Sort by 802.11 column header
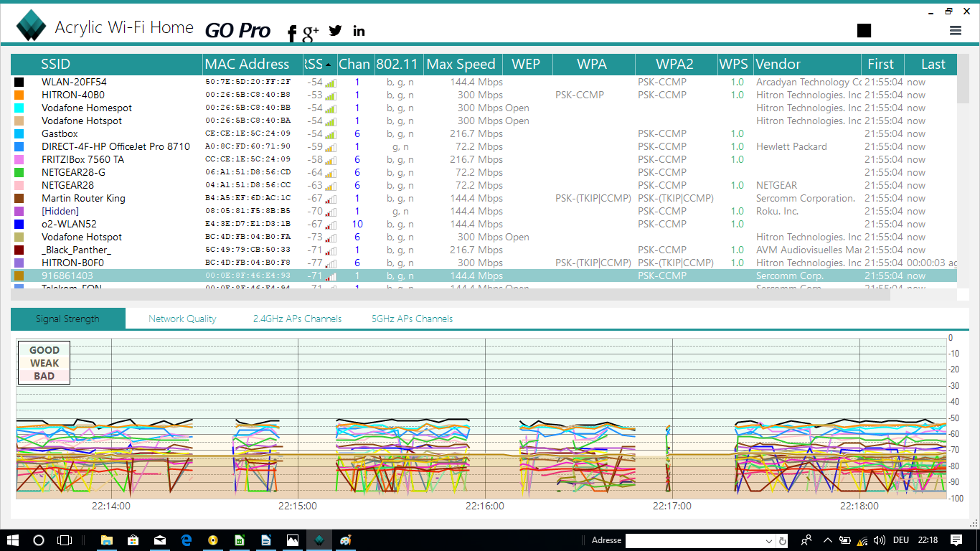 pyautogui.click(x=398, y=64)
